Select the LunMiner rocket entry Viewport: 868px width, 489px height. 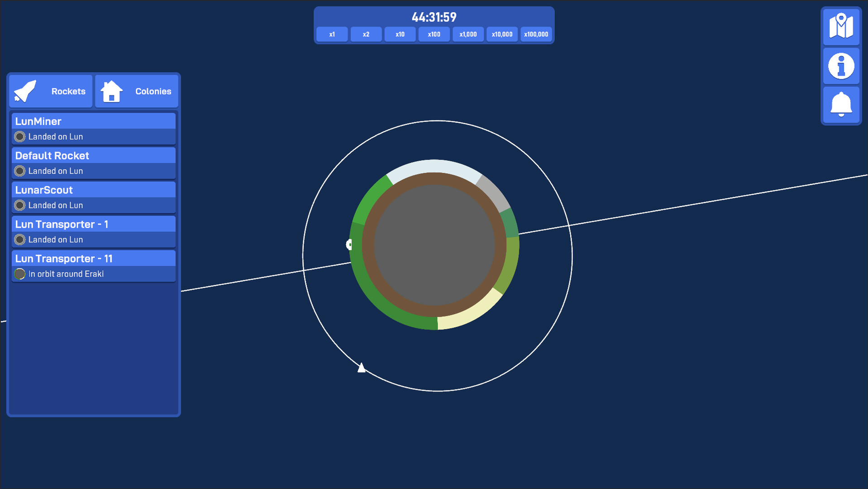coord(94,129)
